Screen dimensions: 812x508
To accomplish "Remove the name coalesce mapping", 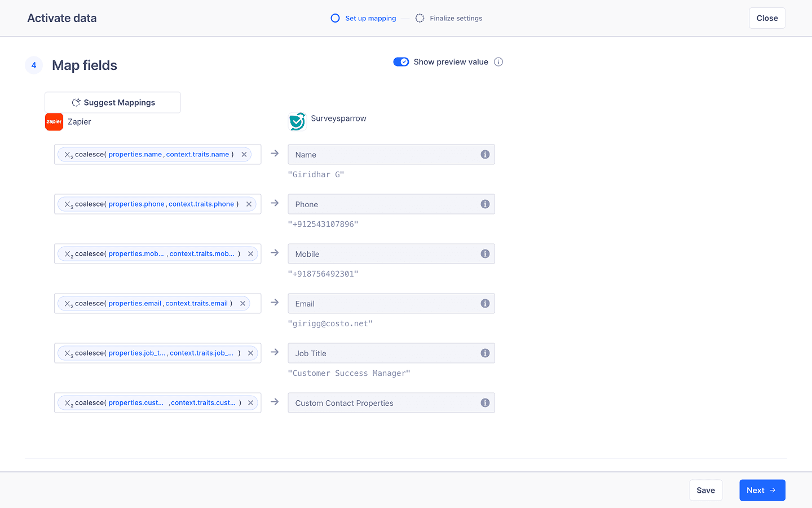I will point(244,155).
